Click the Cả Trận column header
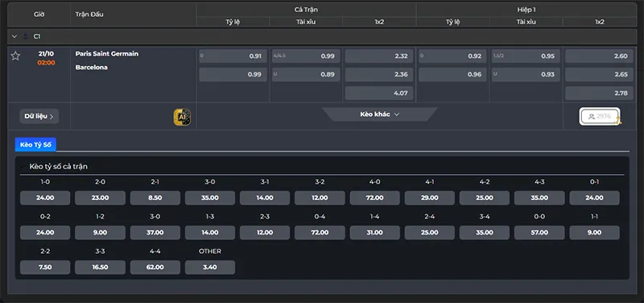This screenshot has height=303, width=644. [306, 10]
